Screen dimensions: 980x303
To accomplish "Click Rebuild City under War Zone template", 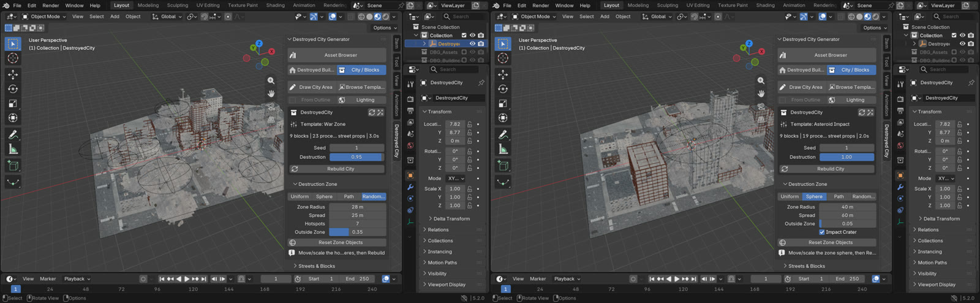I will pos(337,169).
